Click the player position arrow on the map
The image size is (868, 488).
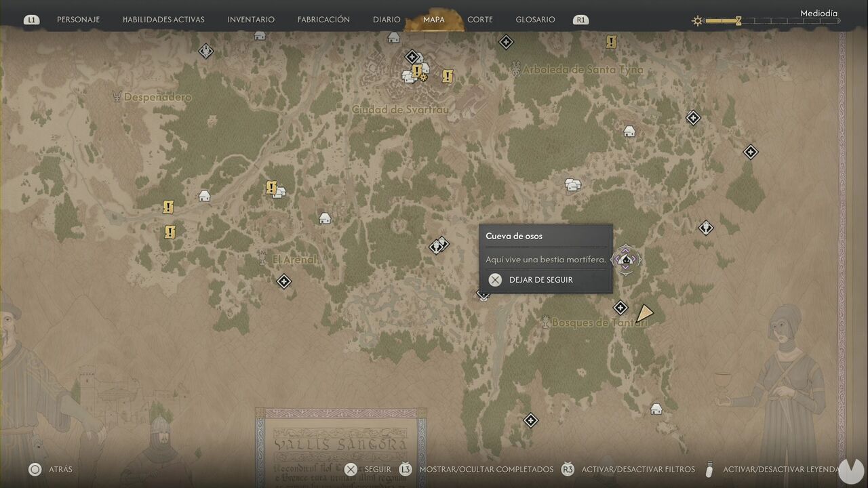click(644, 313)
